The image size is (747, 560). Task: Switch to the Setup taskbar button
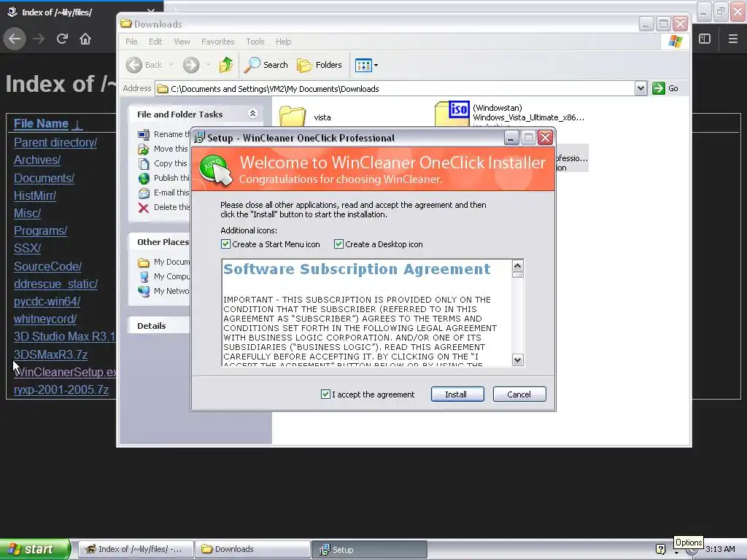[x=370, y=549]
